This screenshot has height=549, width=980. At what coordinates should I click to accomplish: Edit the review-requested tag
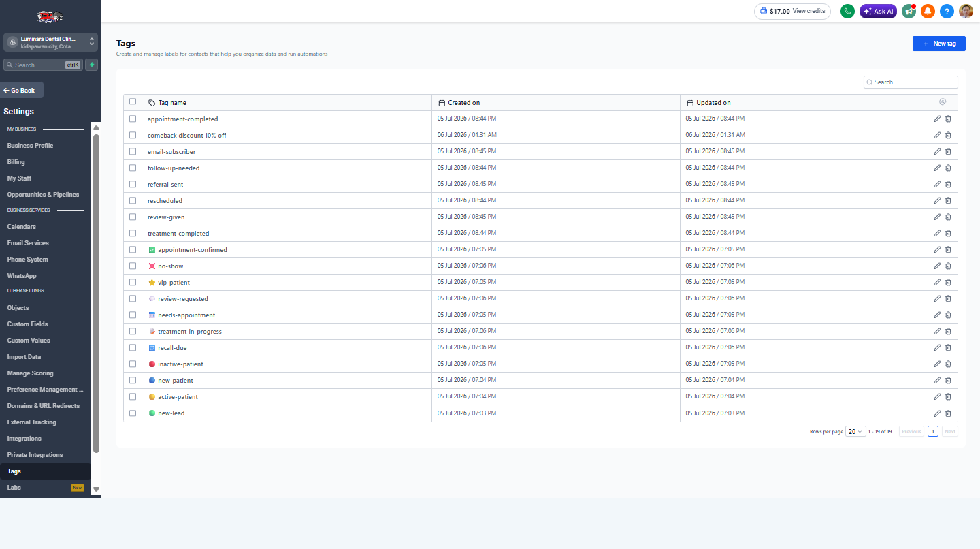click(937, 299)
